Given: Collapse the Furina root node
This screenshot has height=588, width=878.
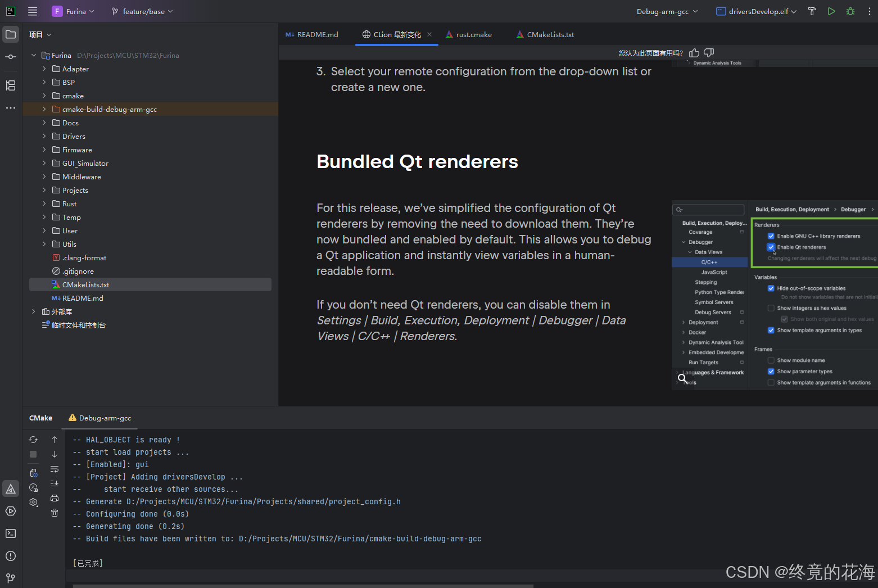Looking at the screenshot, I should [x=34, y=55].
